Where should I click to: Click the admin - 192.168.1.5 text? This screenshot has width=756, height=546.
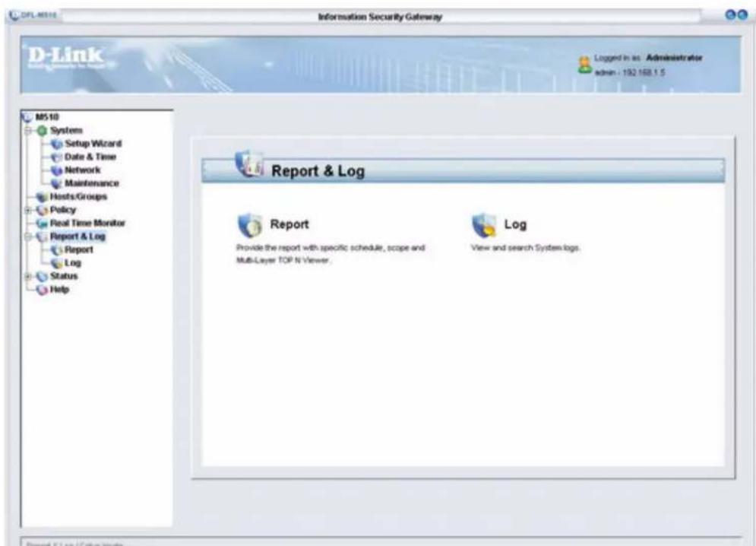[630, 72]
